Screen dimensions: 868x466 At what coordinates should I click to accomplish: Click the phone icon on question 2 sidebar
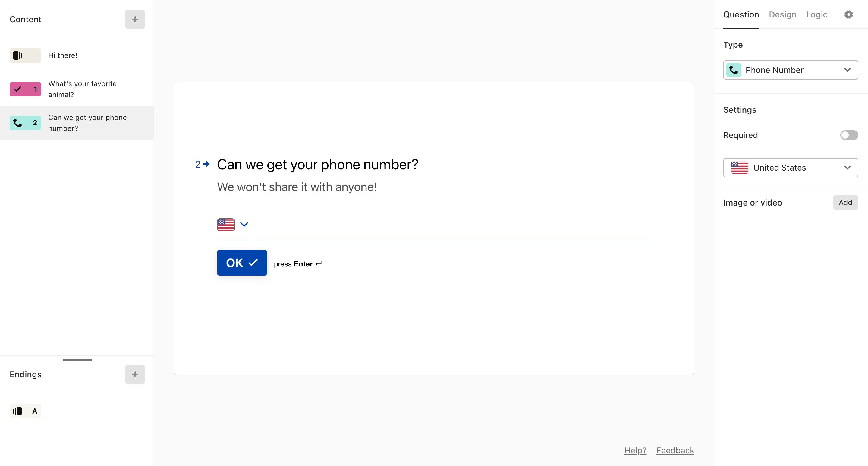point(17,122)
